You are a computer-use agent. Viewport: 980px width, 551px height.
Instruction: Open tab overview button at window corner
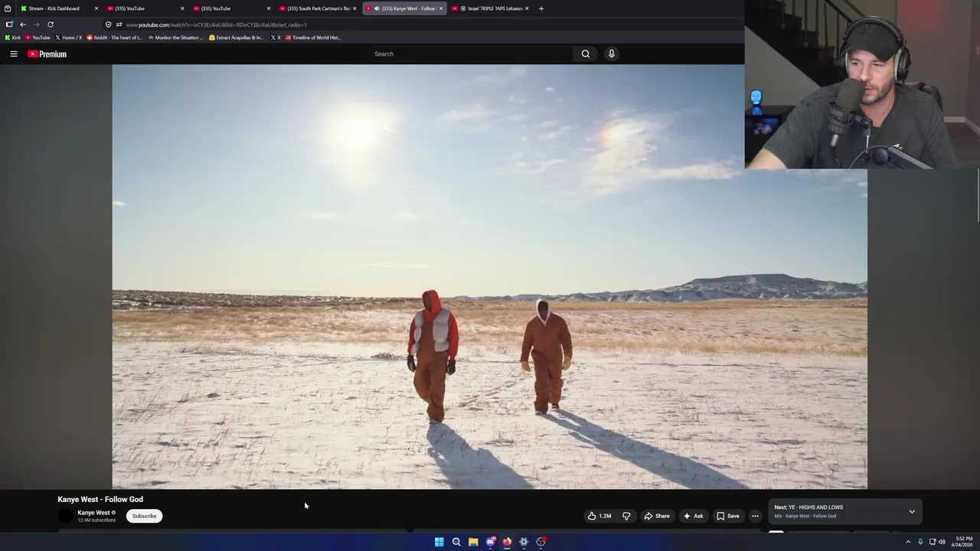(8, 8)
